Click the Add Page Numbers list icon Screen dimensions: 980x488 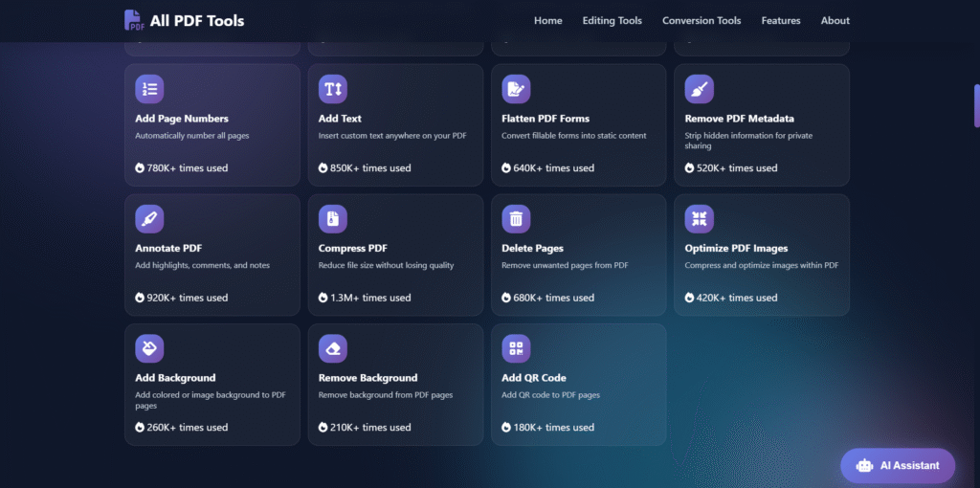pos(149,89)
